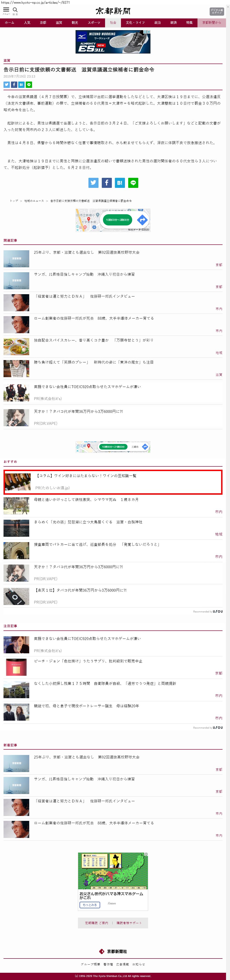The height and width of the screenshot is (980, 230).
Task: Click the large Hatena B! bookmark icon
Action: 120,182
